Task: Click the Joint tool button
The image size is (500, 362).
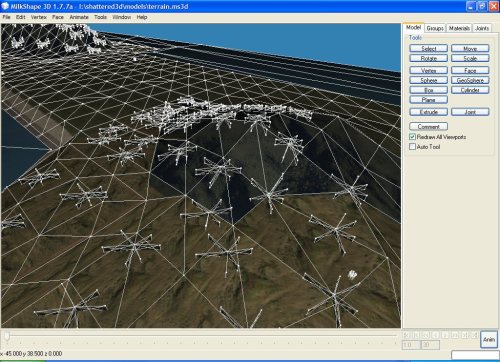Action: point(470,112)
